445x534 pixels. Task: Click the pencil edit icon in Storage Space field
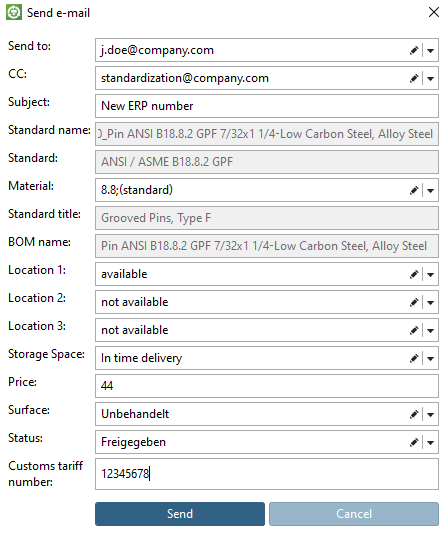coord(414,358)
